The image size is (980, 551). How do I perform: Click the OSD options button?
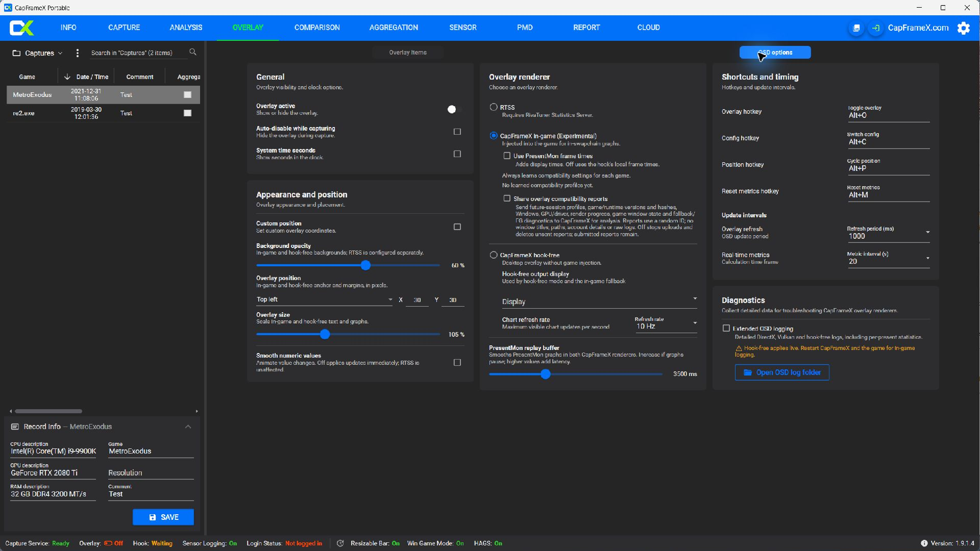tap(775, 53)
